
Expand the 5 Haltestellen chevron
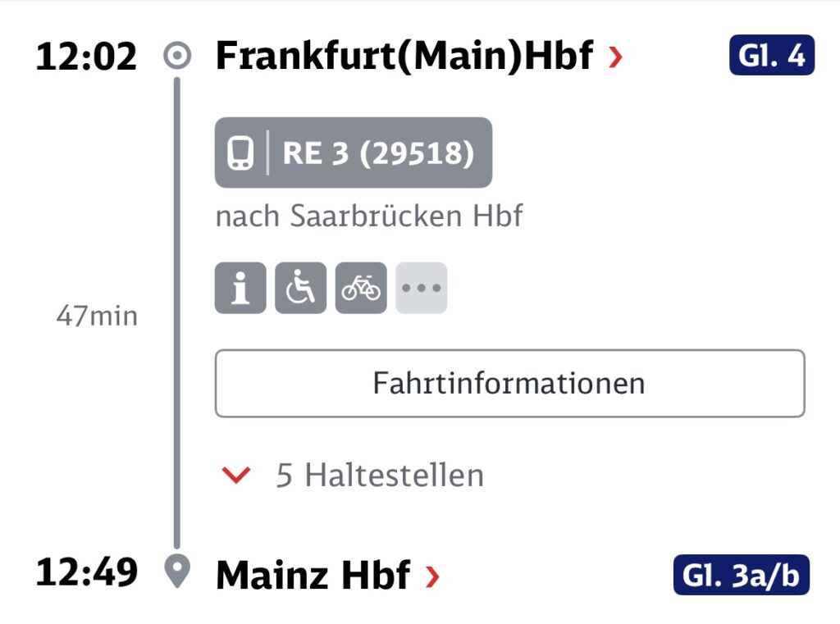point(236,475)
